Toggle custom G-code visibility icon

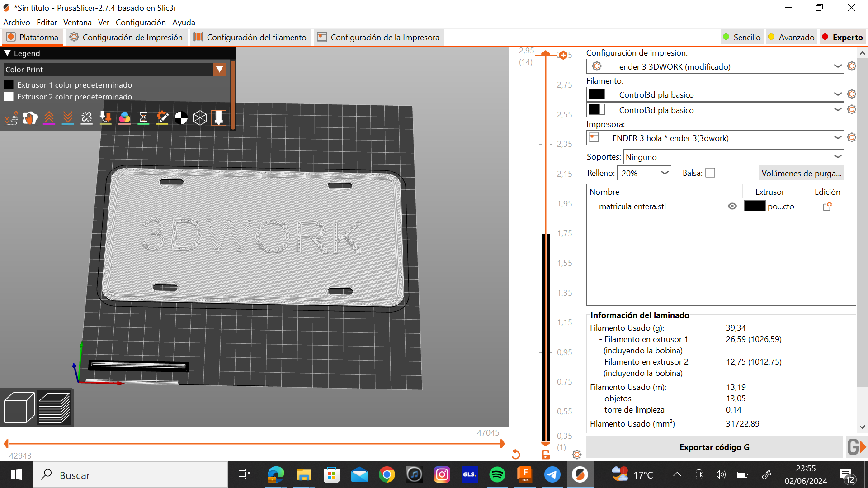pos(162,118)
